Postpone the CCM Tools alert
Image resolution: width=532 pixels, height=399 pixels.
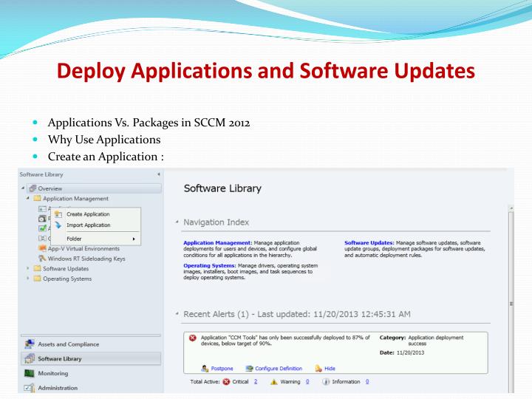pos(222,369)
